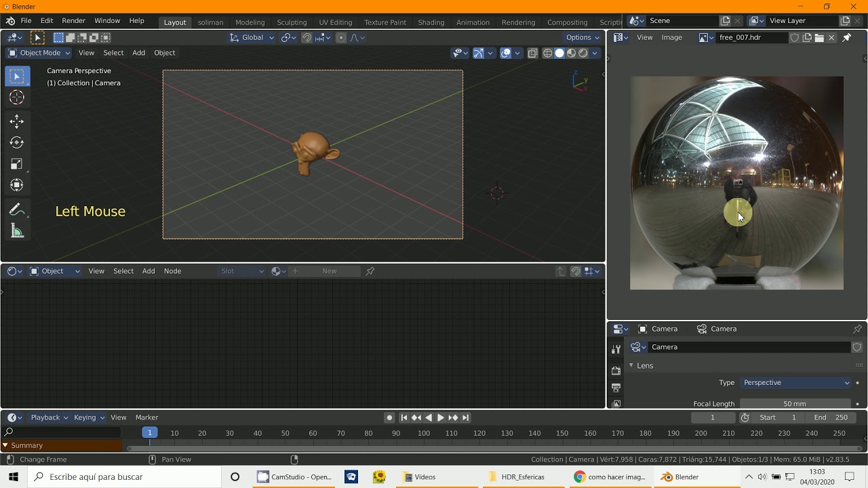Screen dimensions: 868x488
Task: Open the Blender logo menu
Action: pos(10,21)
